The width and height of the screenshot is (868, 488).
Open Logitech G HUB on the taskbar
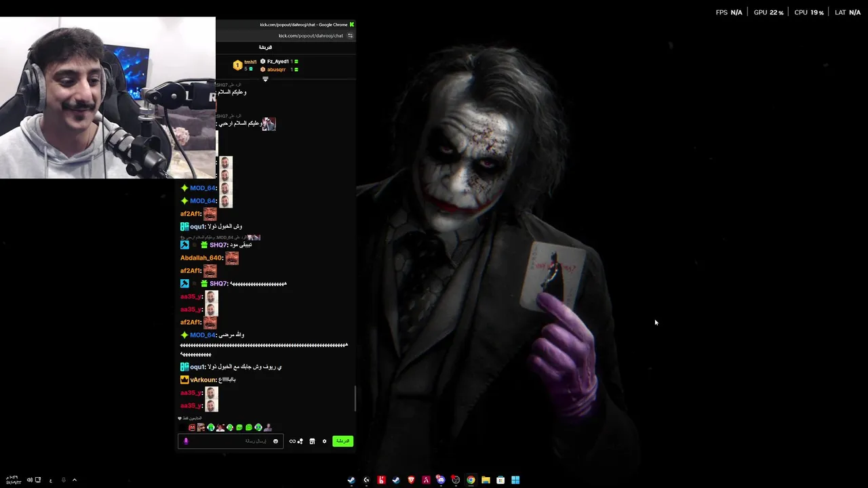pyautogui.click(x=366, y=480)
